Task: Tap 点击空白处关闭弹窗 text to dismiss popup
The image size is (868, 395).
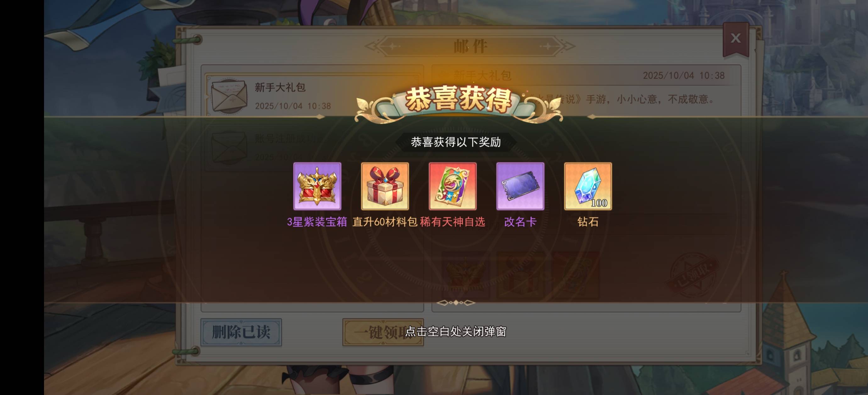Action: 456,332
